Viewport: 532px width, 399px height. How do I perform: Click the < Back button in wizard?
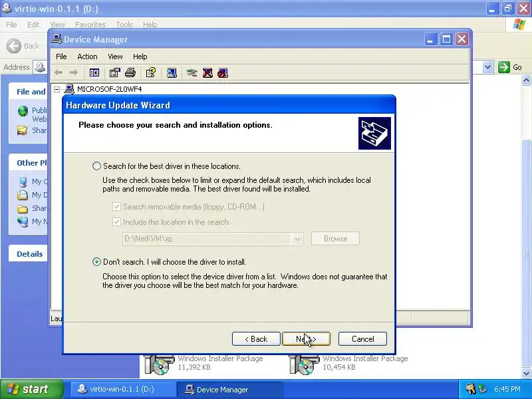tap(256, 339)
